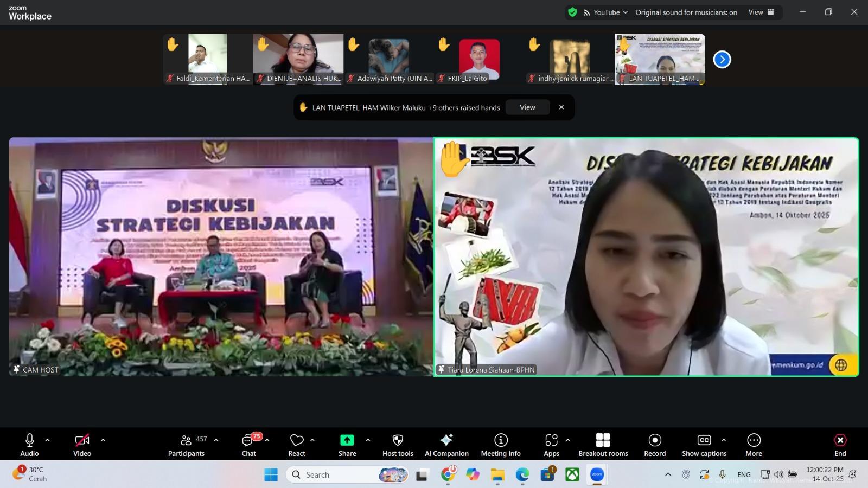The width and height of the screenshot is (868, 488).
Task: Click the green Share screen icon
Action: 347,440
